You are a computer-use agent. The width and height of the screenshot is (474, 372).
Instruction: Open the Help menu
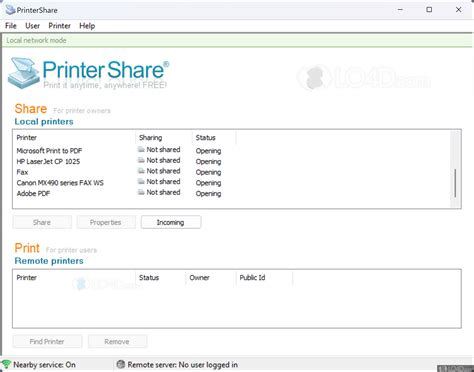coord(87,26)
